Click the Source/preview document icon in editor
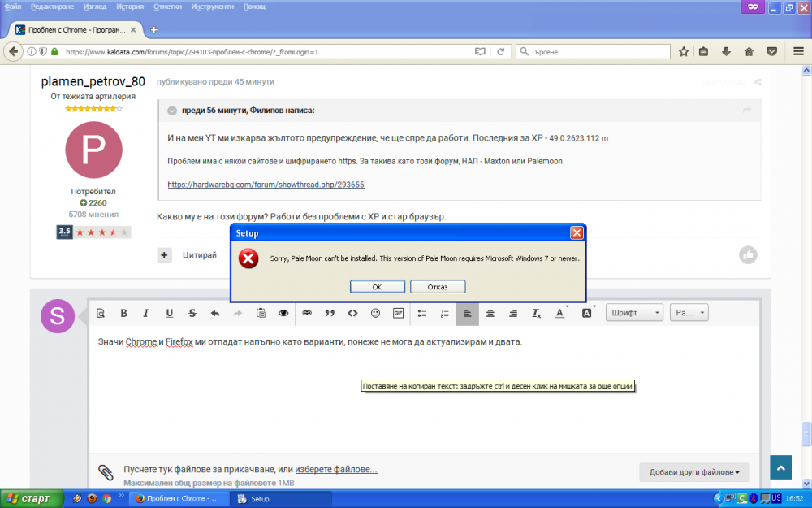Viewport: 812px width, 508px height. (x=101, y=313)
